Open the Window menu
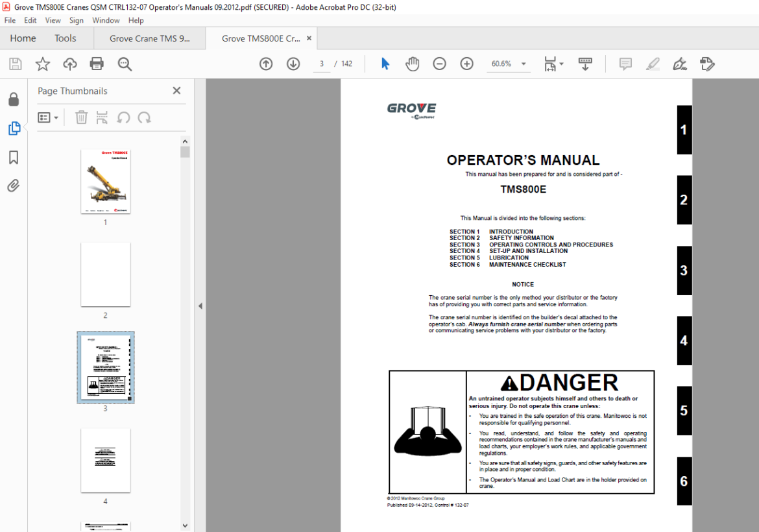Viewport: 759px width, 532px height. pyautogui.click(x=106, y=20)
